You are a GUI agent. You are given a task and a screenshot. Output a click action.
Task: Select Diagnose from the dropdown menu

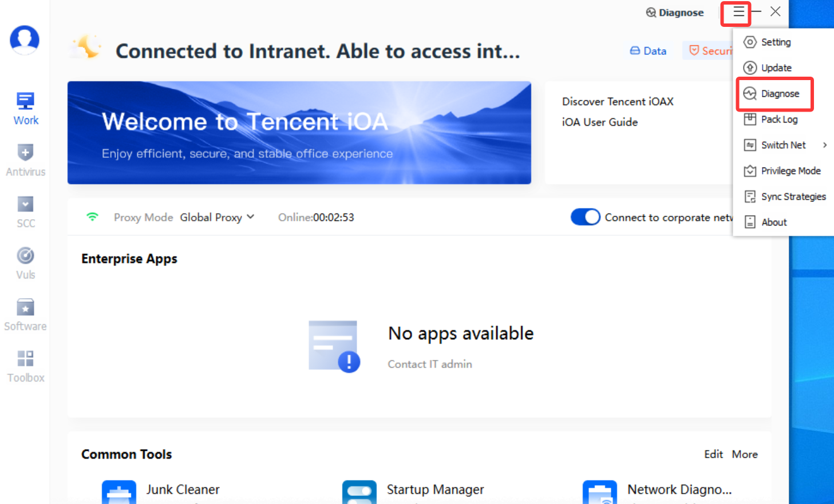click(x=774, y=94)
